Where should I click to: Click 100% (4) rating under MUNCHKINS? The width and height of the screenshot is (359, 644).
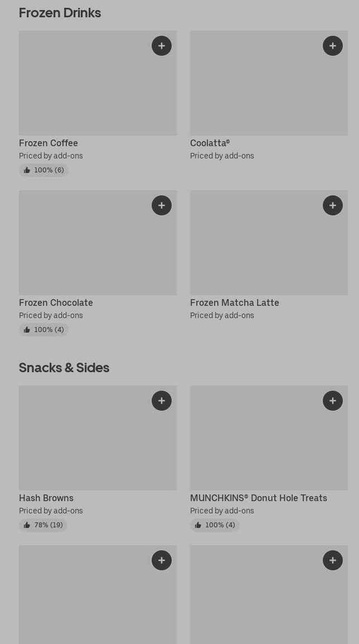click(x=215, y=525)
